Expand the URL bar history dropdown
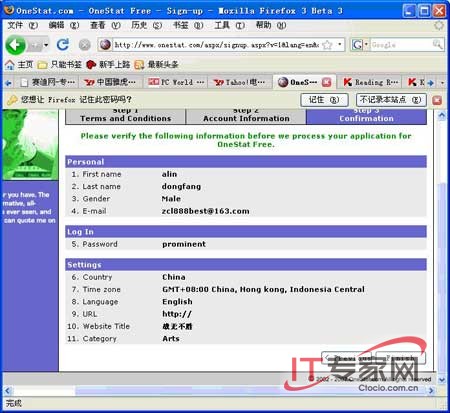The height and width of the screenshot is (413, 450). [340, 44]
